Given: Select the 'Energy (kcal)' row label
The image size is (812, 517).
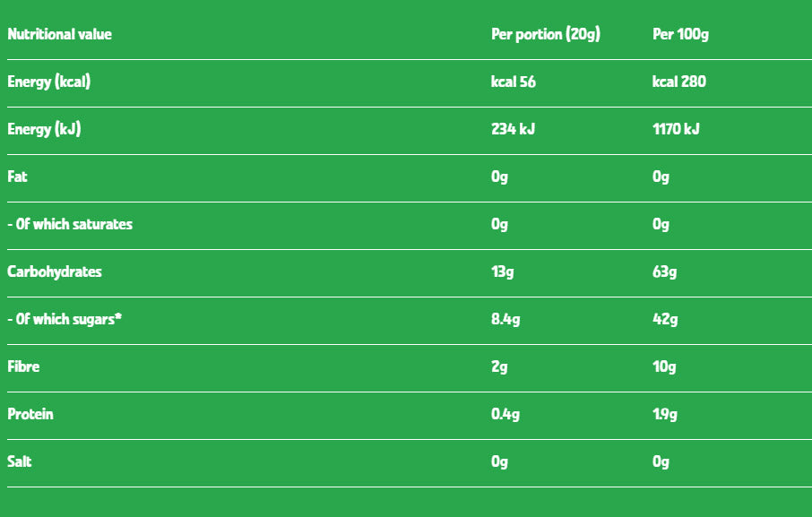Looking at the screenshot, I should [49, 82].
